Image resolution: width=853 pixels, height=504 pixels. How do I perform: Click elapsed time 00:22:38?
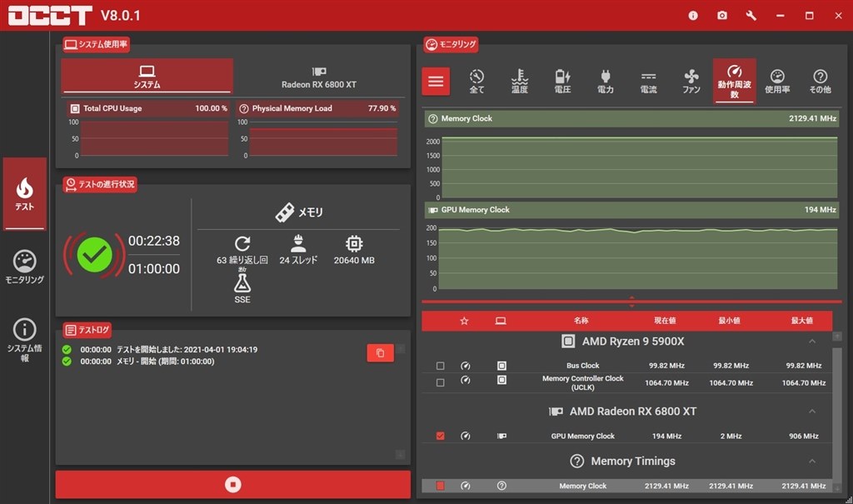pyautogui.click(x=154, y=241)
